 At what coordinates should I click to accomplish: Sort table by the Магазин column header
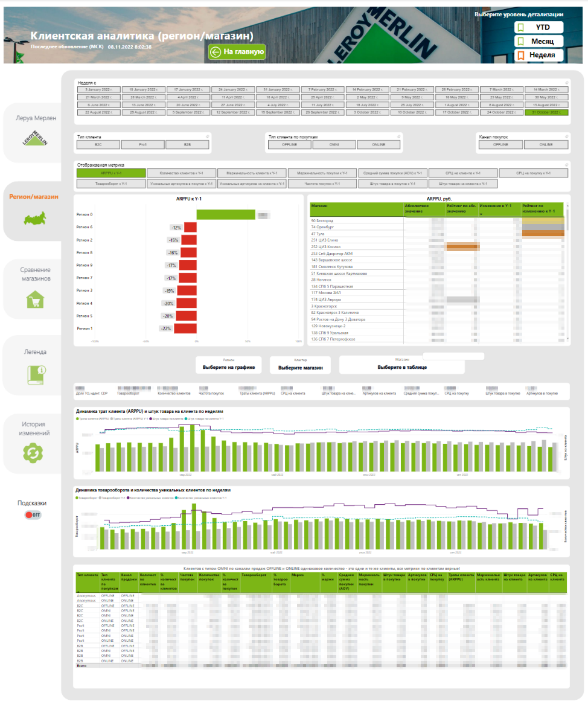pos(357,209)
